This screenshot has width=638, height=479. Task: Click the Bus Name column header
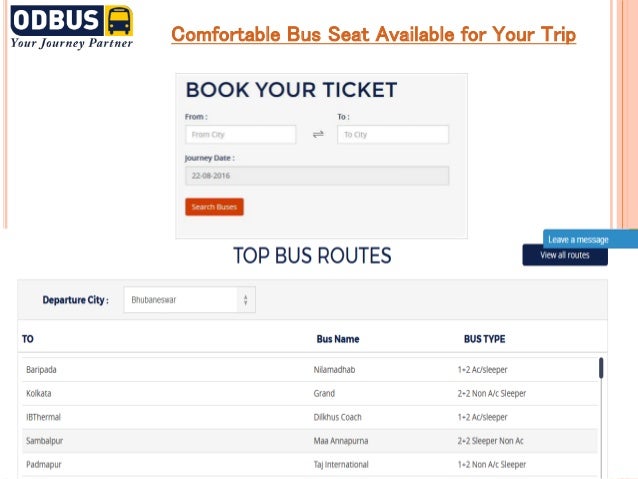click(338, 339)
